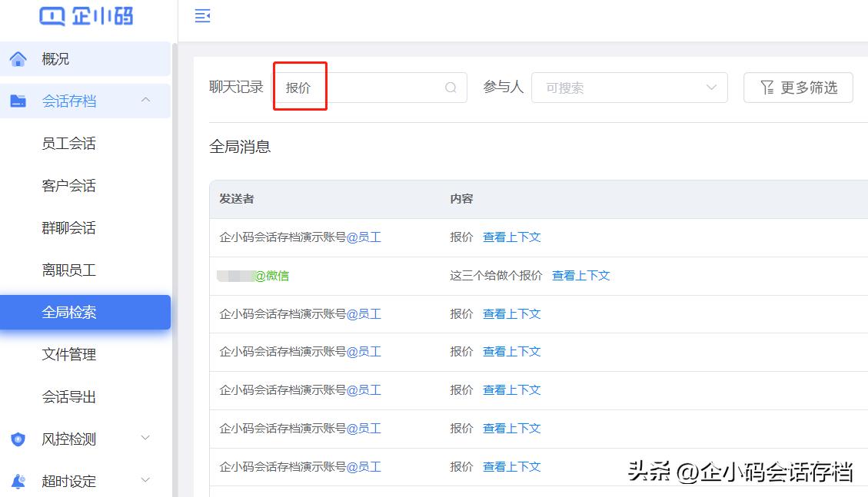The height and width of the screenshot is (497, 868).
Task: Collapse the sidebar with the hamburger icon
Action: coord(202,15)
